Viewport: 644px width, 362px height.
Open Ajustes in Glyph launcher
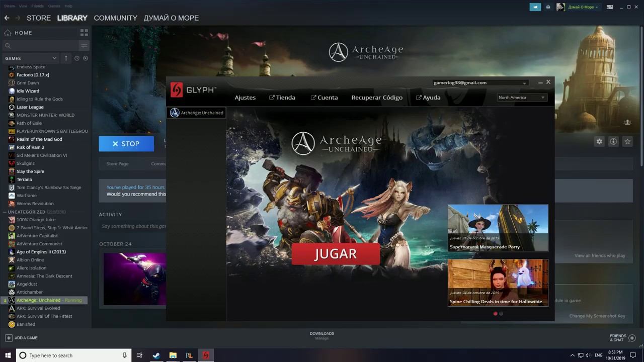(x=245, y=98)
